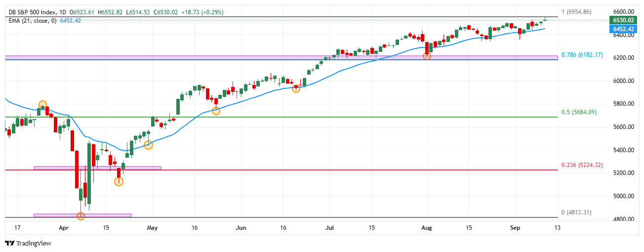Click the TradingView logo

(28, 244)
